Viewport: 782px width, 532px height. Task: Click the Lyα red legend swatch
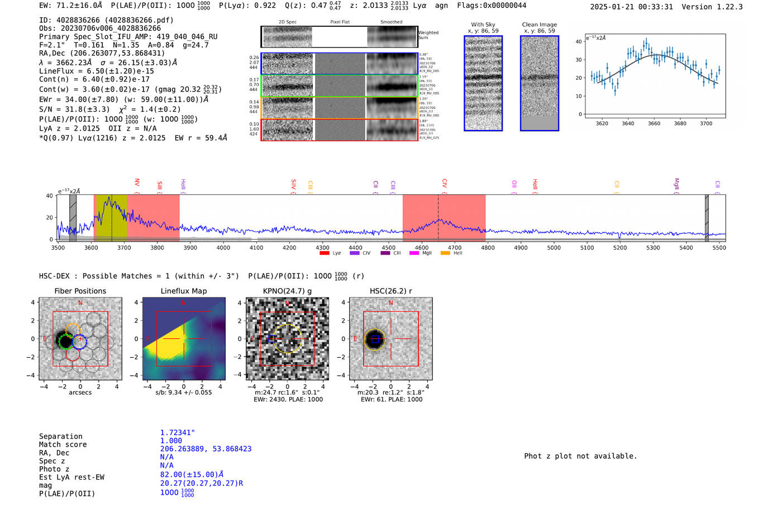pos(324,253)
